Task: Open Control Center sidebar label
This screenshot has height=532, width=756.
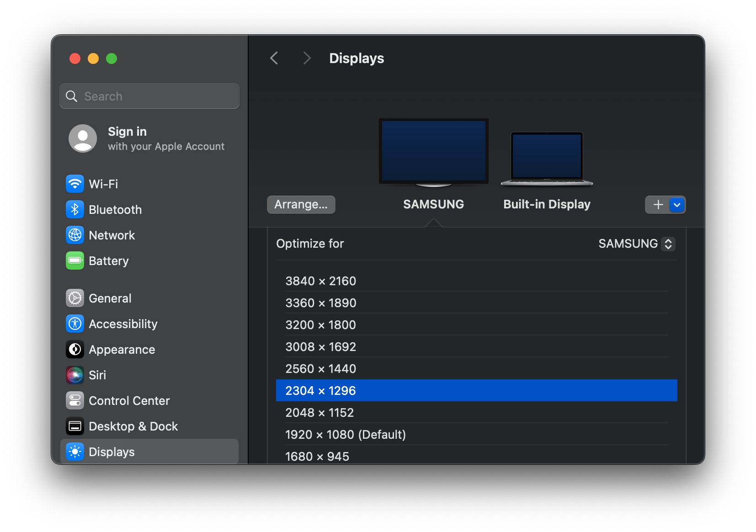Action: (129, 400)
